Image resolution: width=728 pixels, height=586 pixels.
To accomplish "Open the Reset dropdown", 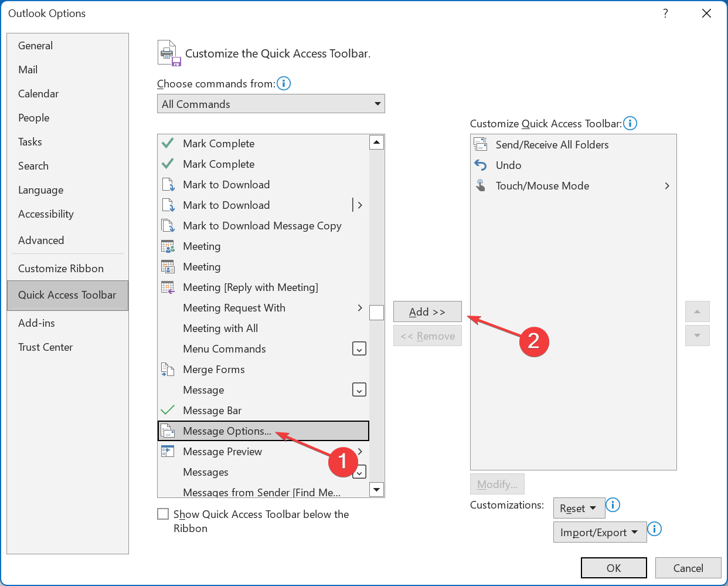I will [x=579, y=508].
